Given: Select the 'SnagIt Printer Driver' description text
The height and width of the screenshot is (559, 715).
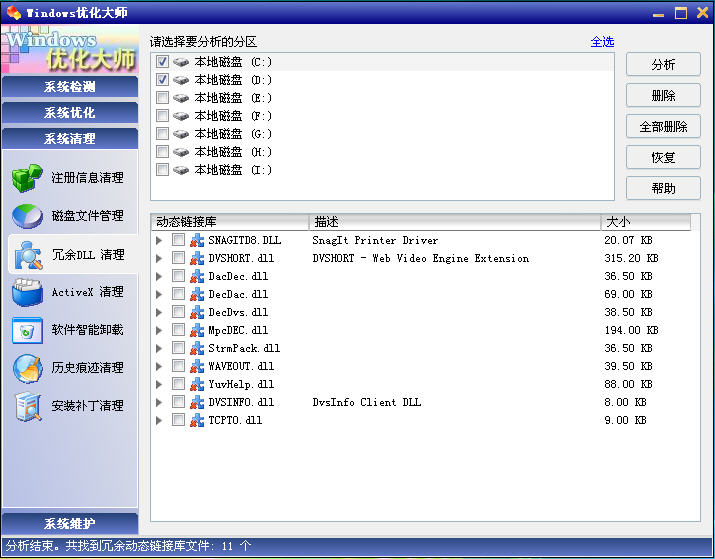Looking at the screenshot, I should (375, 240).
